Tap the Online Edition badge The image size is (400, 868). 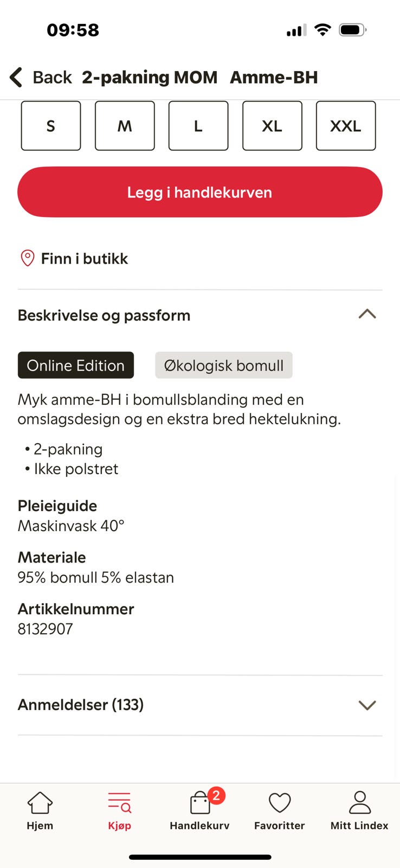75,365
